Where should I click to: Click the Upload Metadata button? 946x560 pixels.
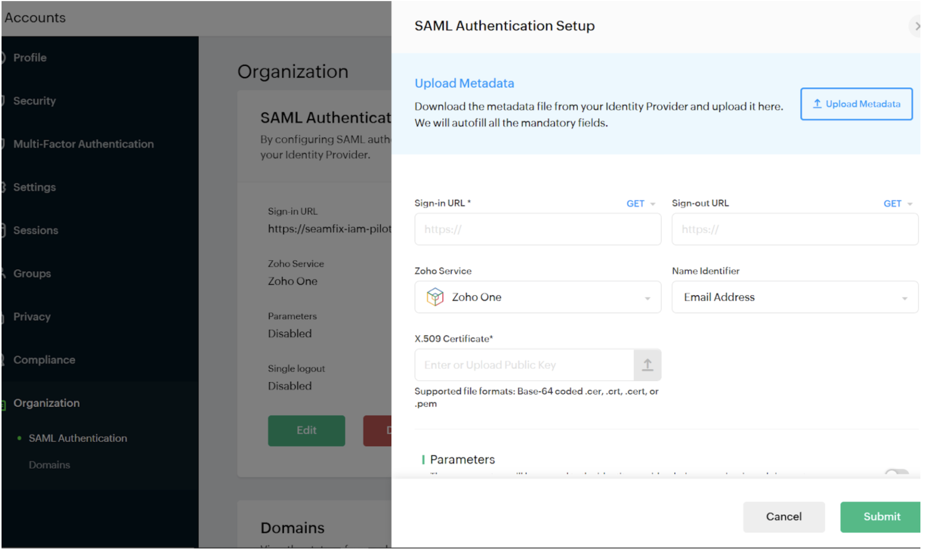coord(857,104)
